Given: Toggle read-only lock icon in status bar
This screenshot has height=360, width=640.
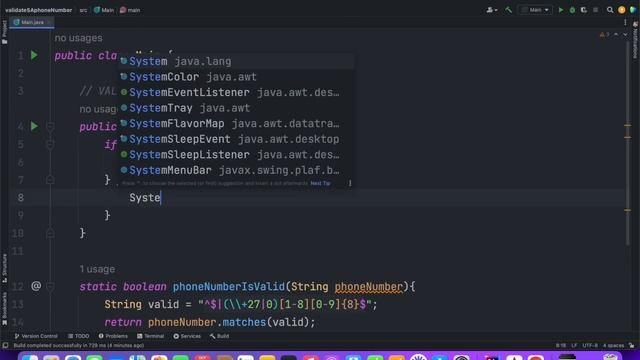Looking at the screenshot, I should [632, 345].
